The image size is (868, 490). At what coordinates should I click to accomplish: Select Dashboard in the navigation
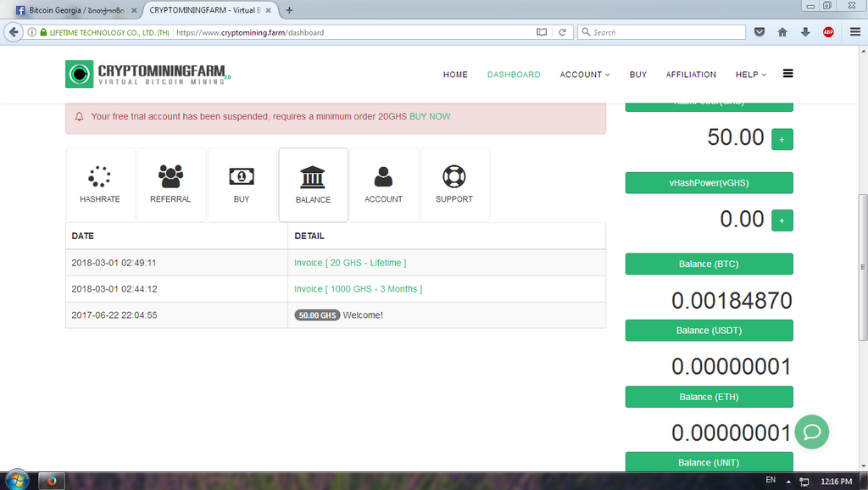point(514,75)
